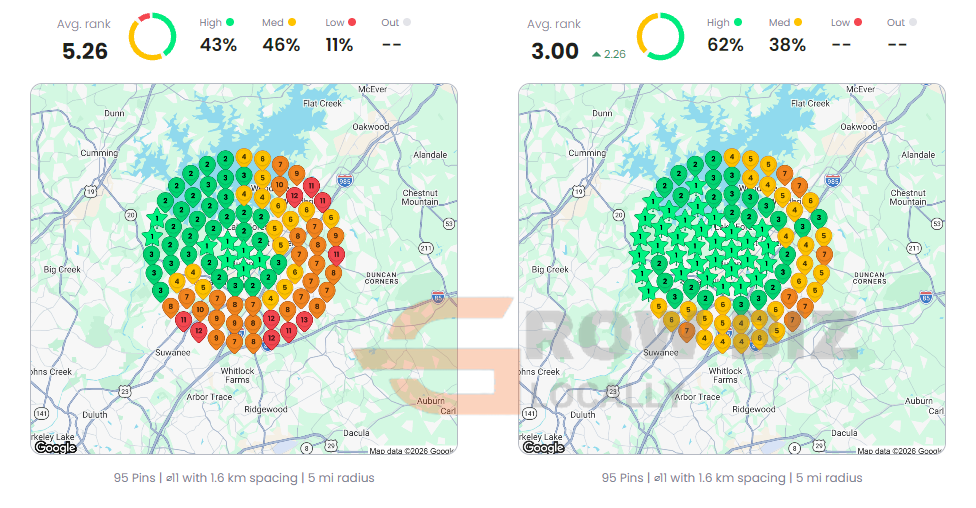Open Google logo on the right map
Screen dimensions: 976x508
click(x=543, y=447)
